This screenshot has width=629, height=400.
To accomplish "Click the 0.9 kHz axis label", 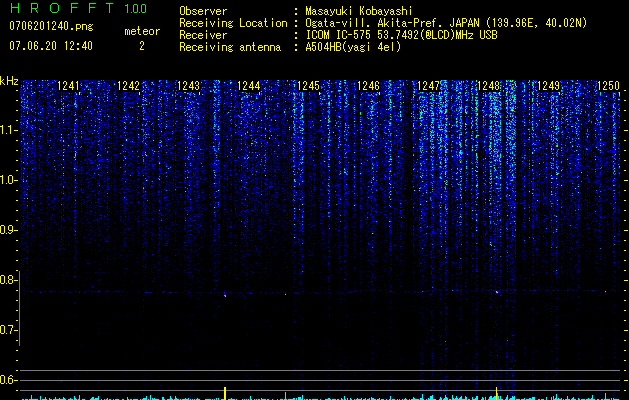I will click(8, 230).
